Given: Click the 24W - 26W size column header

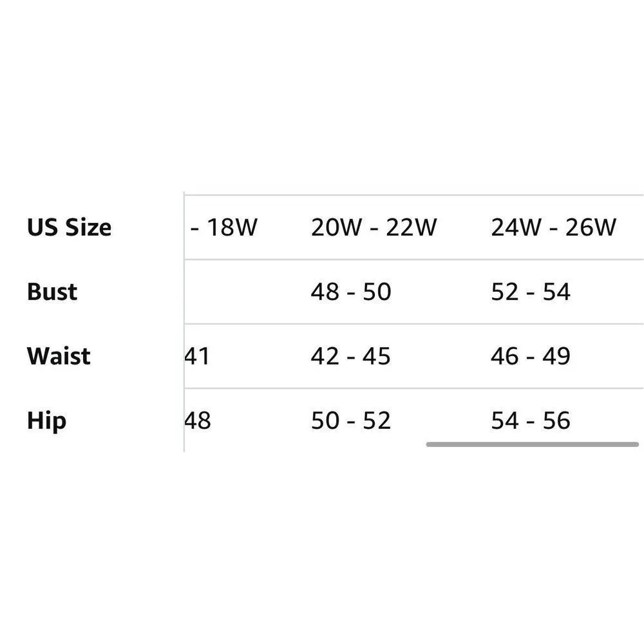Looking at the screenshot, I should pyautogui.click(x=553, y=227).
